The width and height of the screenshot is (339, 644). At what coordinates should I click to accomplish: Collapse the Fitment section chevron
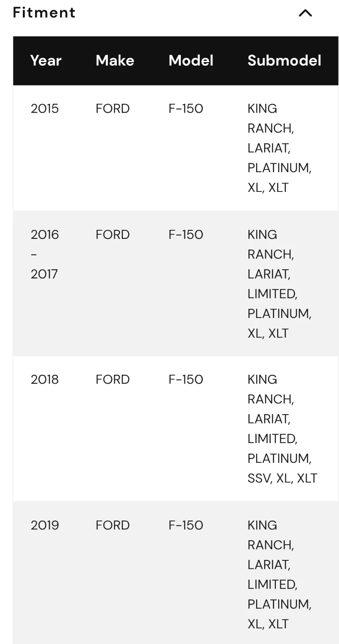pos(305,13)
